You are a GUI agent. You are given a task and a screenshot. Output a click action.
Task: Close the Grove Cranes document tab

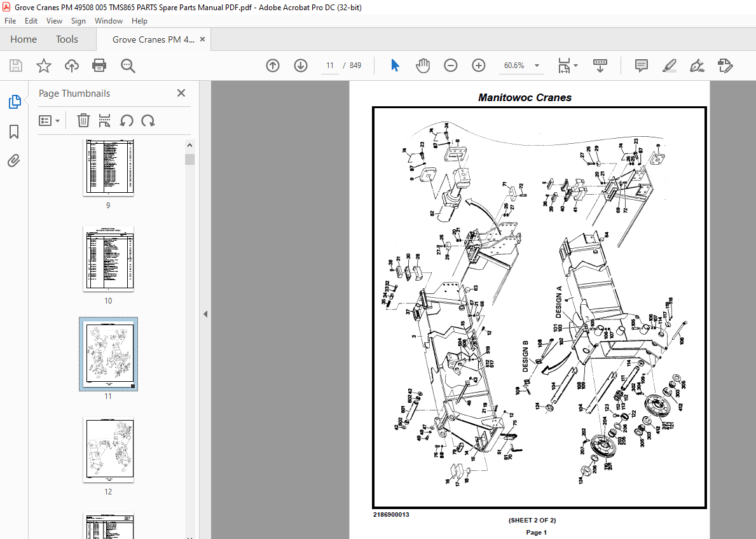tap(202, 39)
